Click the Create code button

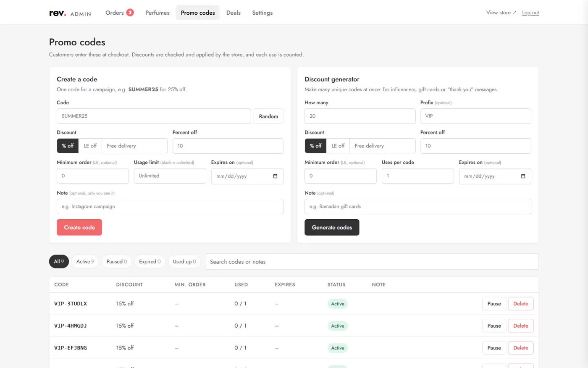point(79,227)
